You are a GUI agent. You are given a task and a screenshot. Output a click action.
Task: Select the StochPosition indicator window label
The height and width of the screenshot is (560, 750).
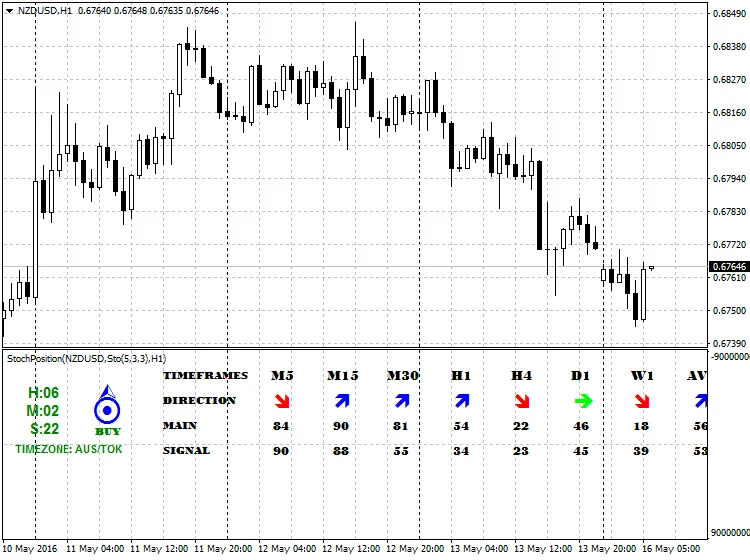87,358
